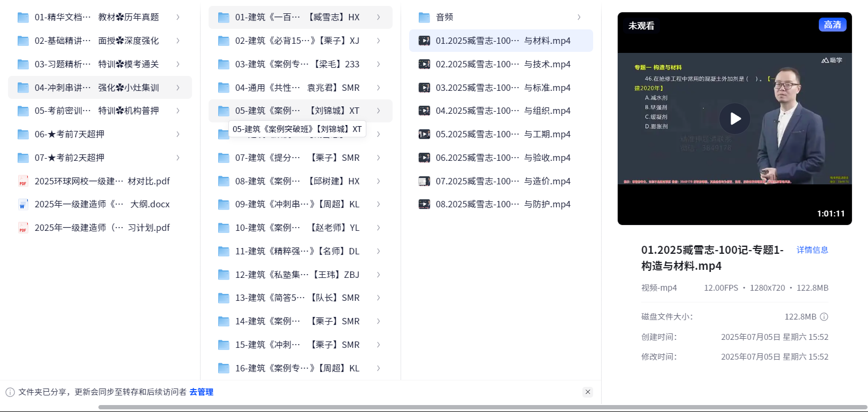Click the 高清 quality badge
The height and width of the screenshot is (412, 868).
click(832, 25)
